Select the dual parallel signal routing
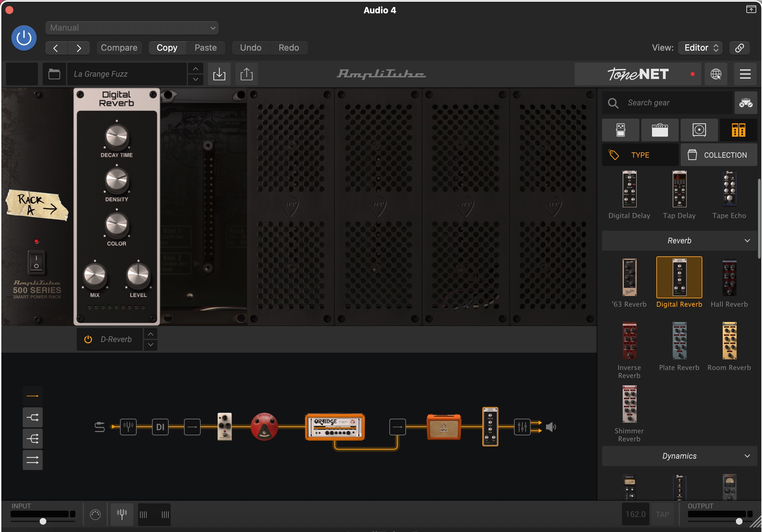Screen dimensions: 762x532 (33, 460)
